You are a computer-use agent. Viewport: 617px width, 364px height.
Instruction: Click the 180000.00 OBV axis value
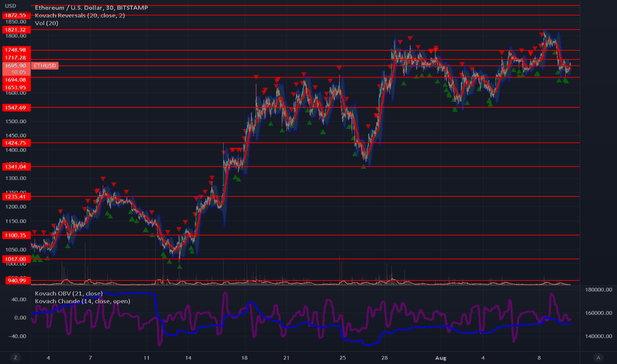click(598, 290)
